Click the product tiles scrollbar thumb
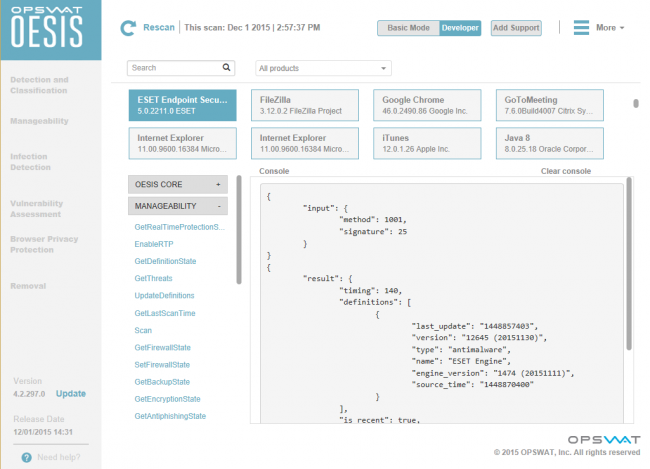 tap(636, 103)
